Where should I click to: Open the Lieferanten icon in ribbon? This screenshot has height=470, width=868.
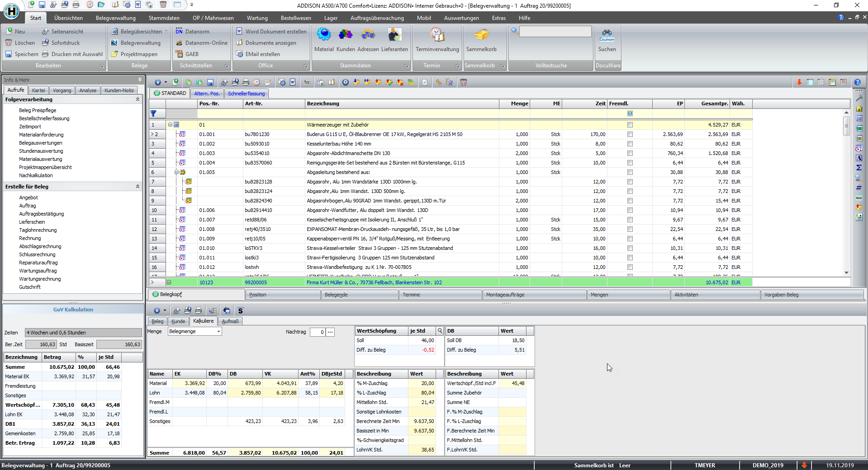point(394,35)
